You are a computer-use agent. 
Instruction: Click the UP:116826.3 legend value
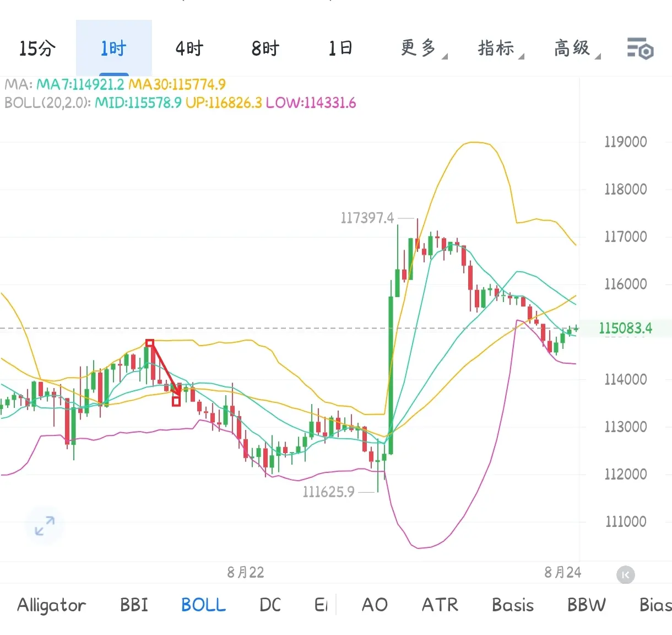(x=224, y=103)
